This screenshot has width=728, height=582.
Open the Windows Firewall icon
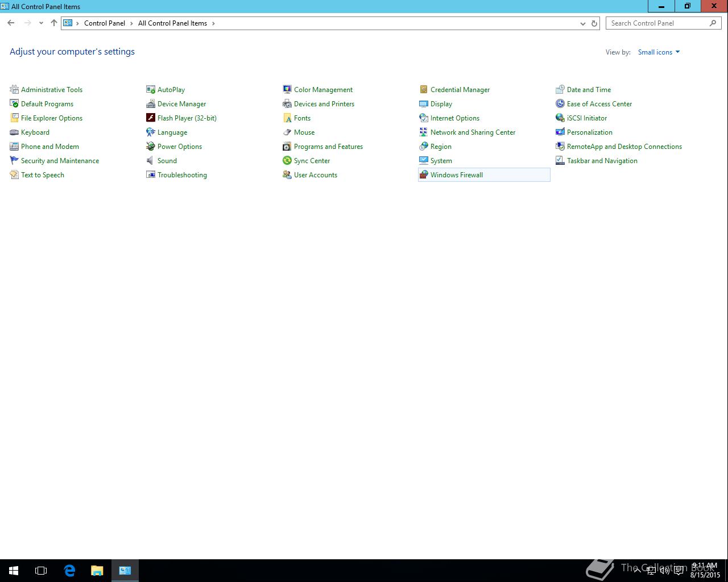[424, 174]
